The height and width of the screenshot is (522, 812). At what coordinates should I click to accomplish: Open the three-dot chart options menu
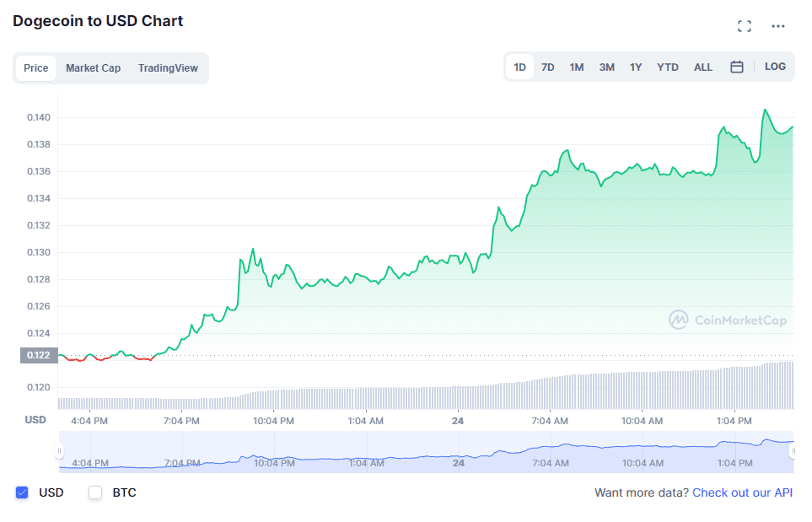tap(777, 25)
